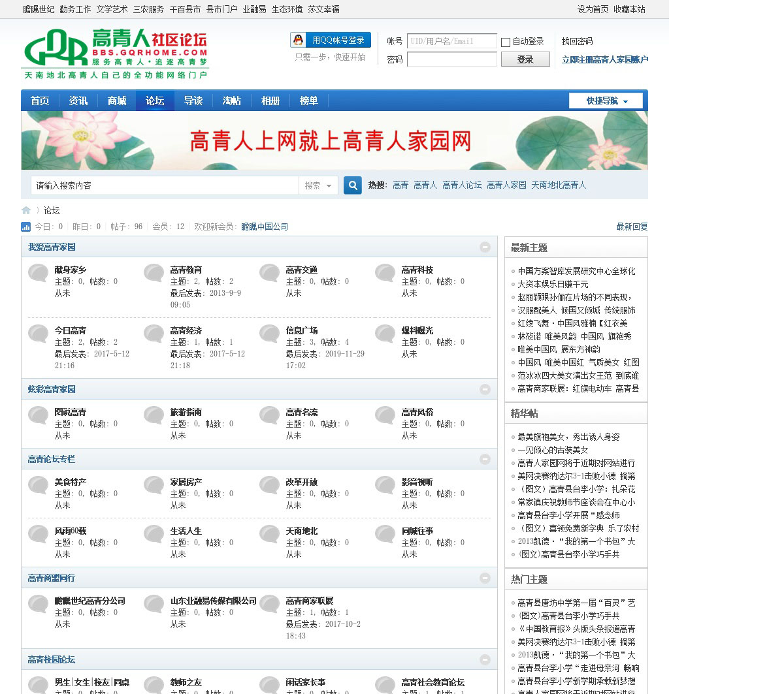The width and height of the screenshot is (784, 694).
Task: Go to the 资讯 navigation tab
Action: 78,101
